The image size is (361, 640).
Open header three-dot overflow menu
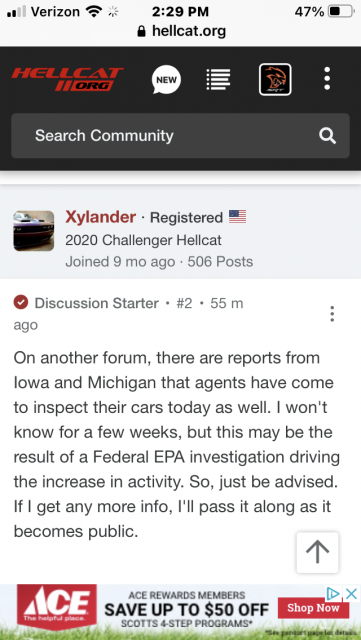pyautogui.click(x=327, y=79)
